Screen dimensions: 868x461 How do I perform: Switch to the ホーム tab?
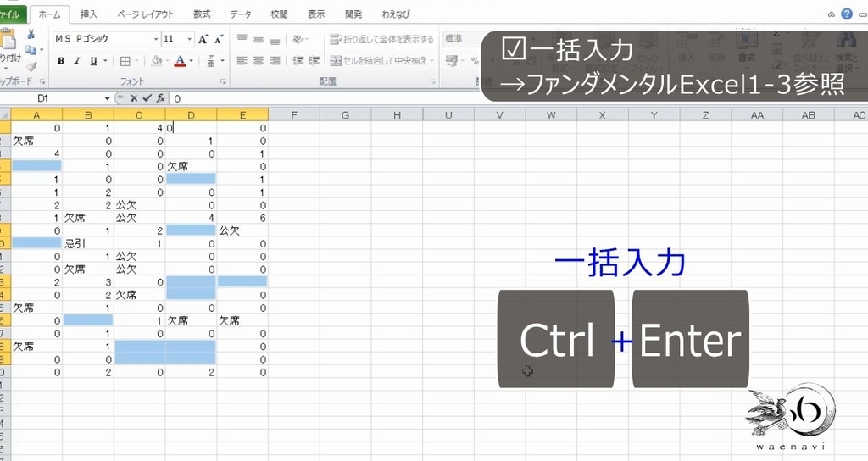pyautogui.click(x=49, y=14)
